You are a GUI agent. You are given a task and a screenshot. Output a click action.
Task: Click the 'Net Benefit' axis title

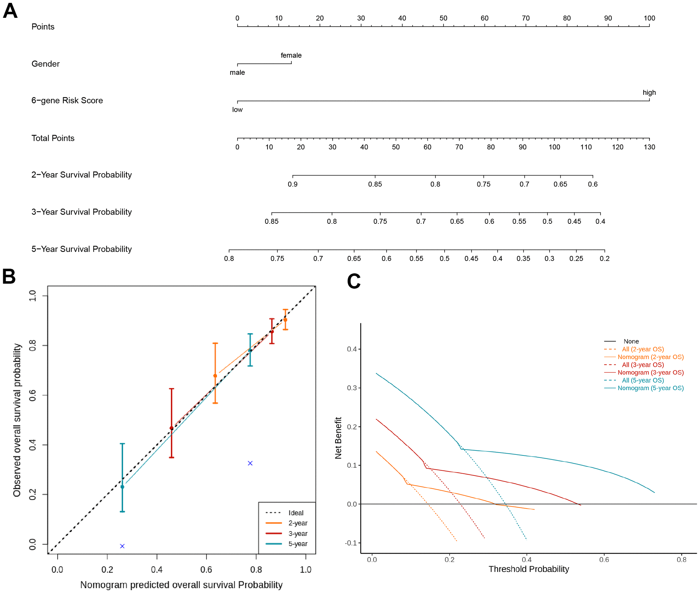point(338,438)
